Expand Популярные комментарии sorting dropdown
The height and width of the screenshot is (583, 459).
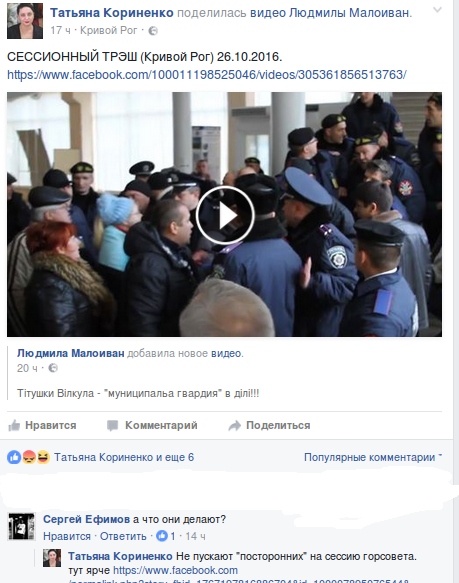[373, 457]
